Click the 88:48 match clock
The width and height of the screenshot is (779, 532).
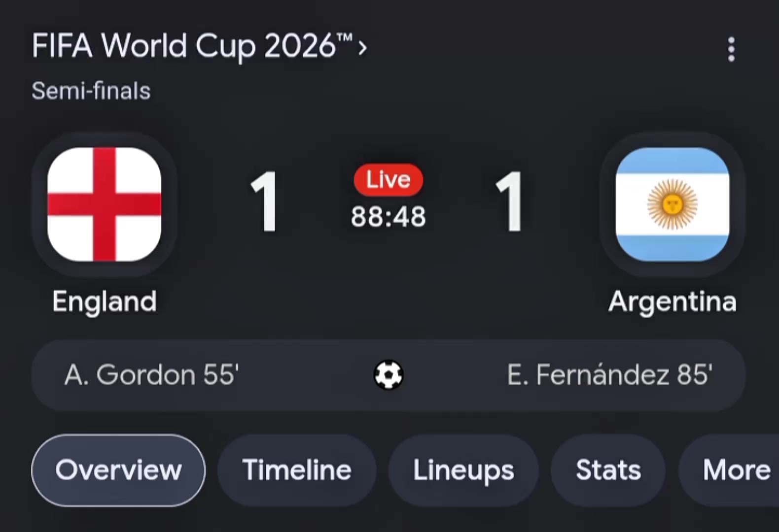point(389,217)
